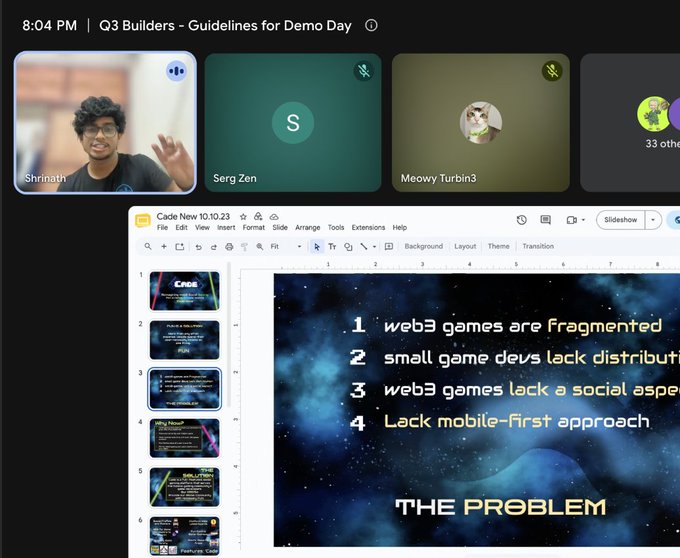
Task: Expand the Slideshow options dropdown arrow
Action: 653,220
